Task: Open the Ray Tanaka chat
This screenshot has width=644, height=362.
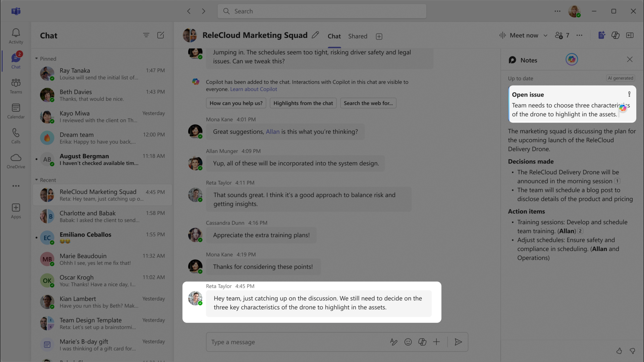Action: click(102, 74)
